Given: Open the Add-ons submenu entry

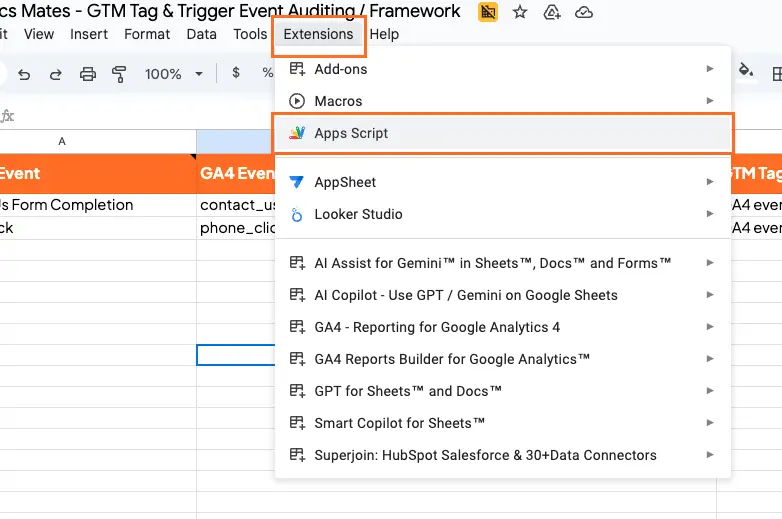Looking at the screenshot, I should coord(503,69).
